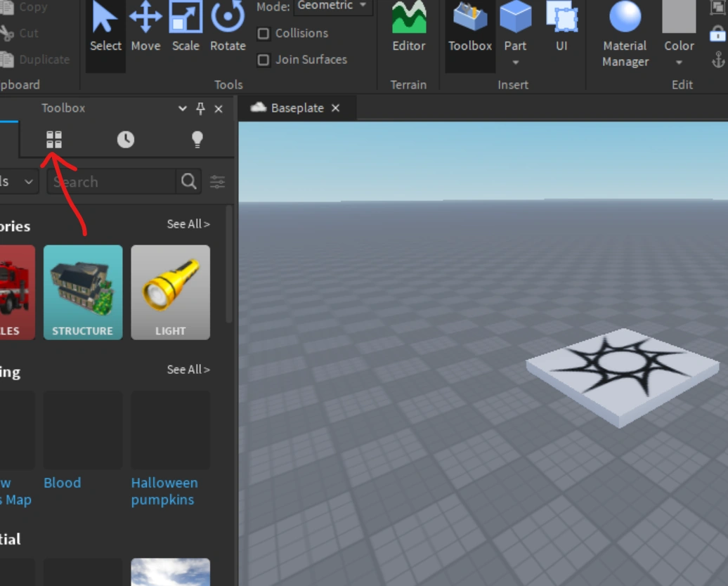
Task: Click the Halloween pumpkins thumbnail
Action: (170, 430)
